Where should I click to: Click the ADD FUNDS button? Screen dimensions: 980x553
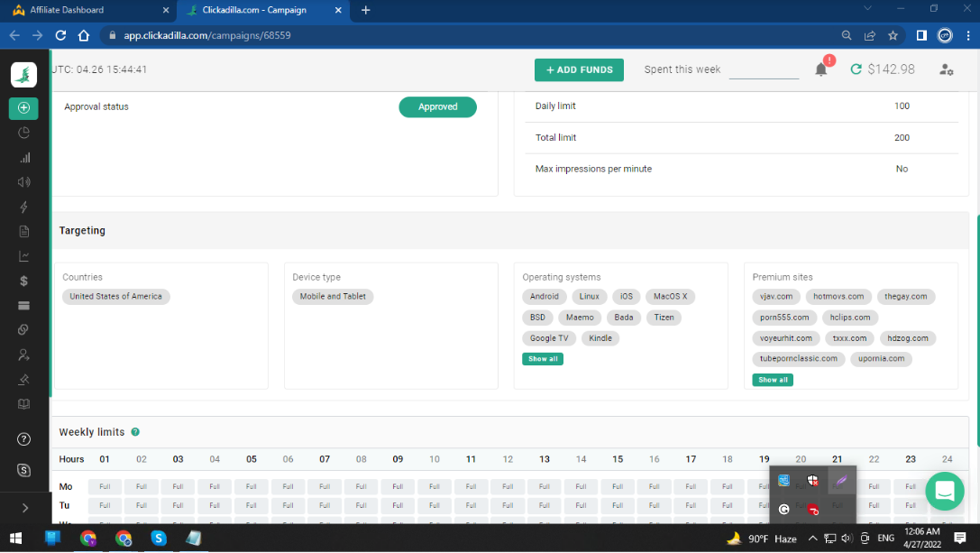pos(579,69)
